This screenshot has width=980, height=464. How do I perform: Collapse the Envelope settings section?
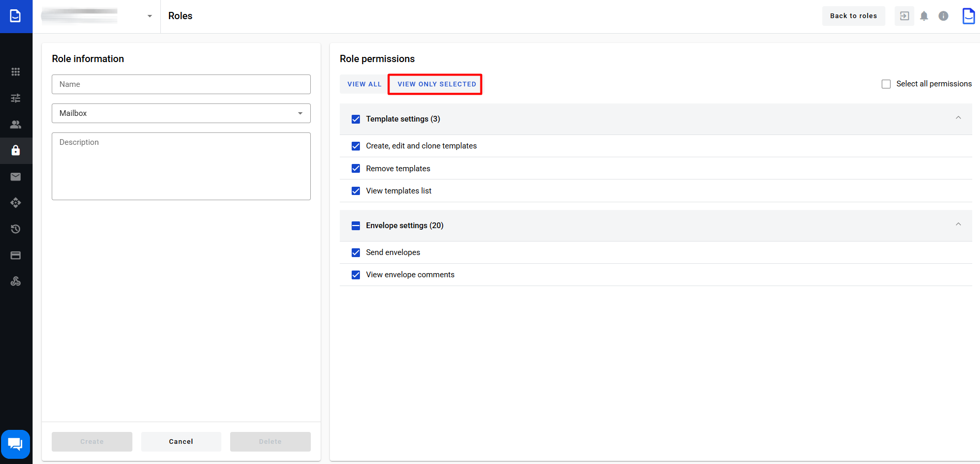point(958,224)
